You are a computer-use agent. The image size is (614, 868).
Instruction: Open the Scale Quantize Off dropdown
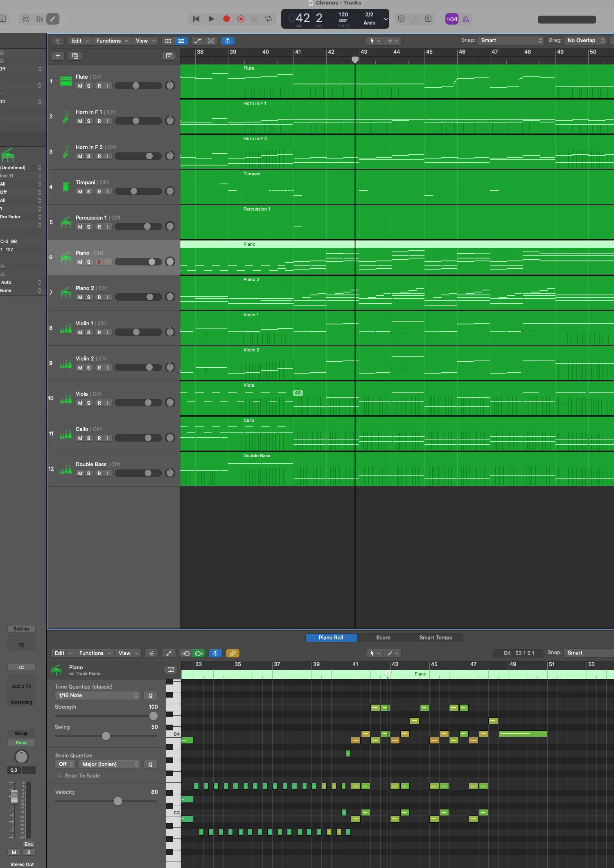click(65, 764)
